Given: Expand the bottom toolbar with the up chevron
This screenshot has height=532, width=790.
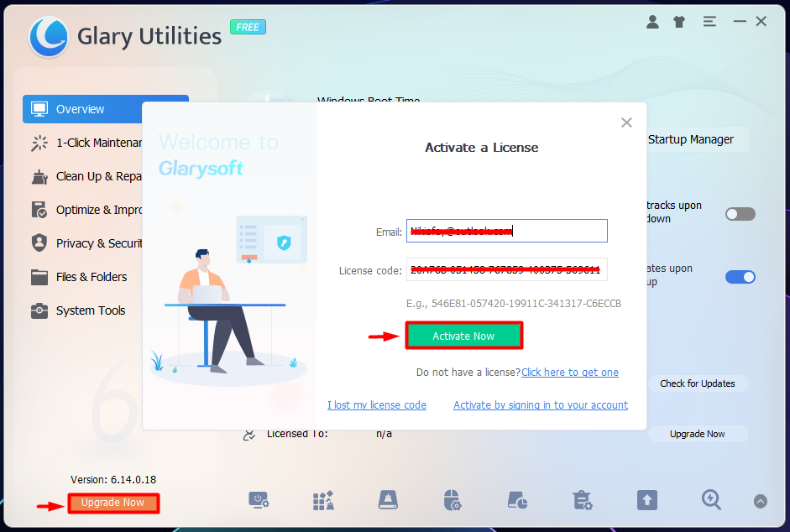Looking at the screenshot, I should tap(760, 502).
